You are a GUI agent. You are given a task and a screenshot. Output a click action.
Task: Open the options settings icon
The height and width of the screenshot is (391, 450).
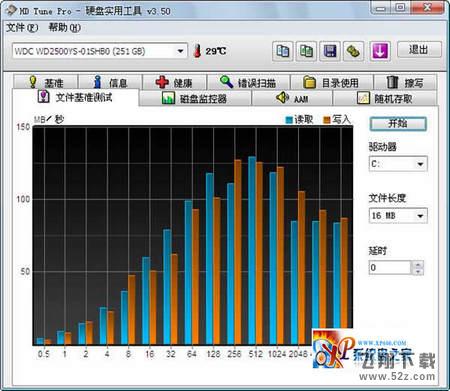(x=353, y=51)
